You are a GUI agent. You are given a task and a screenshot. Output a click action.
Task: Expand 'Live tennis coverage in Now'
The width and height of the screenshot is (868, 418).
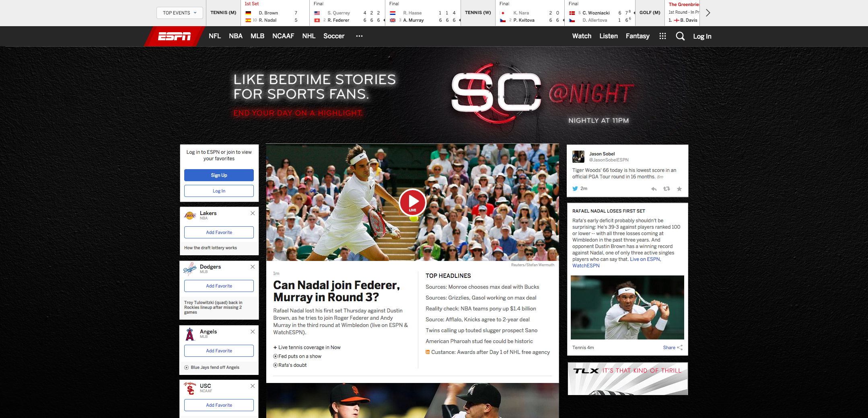(307, 348)
